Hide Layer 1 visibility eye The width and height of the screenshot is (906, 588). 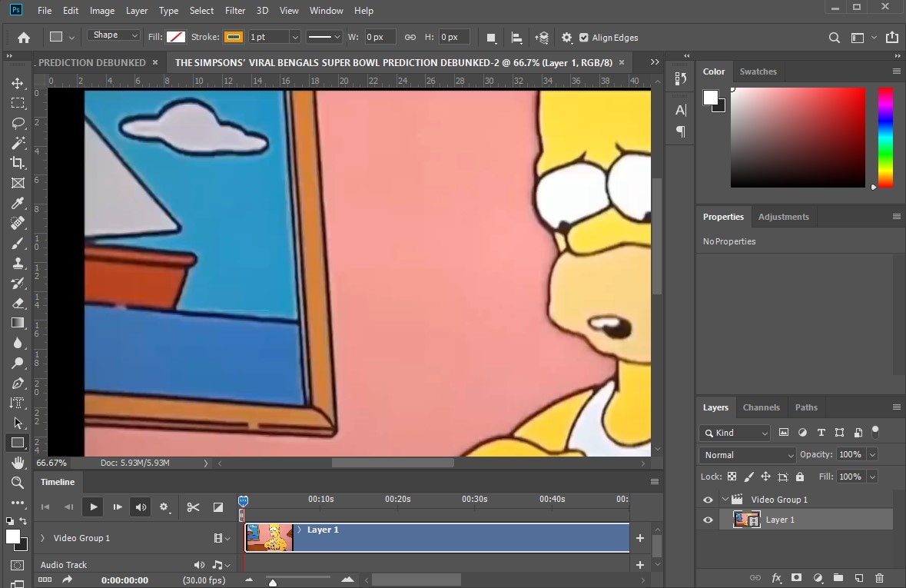(708, 520)
